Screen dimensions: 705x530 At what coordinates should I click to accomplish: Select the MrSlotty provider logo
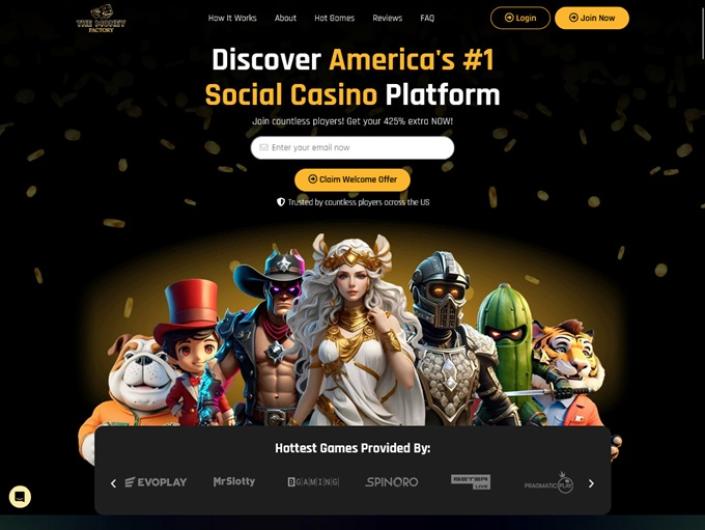click(234, 482)
